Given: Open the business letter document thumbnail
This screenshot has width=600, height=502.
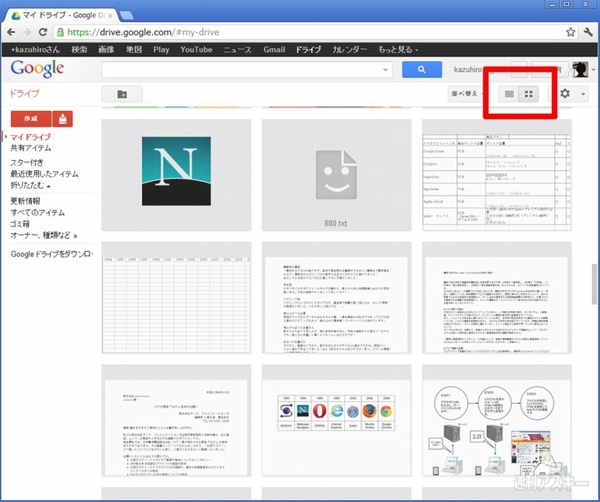Looking at the screenshot, I should point(176,420).
